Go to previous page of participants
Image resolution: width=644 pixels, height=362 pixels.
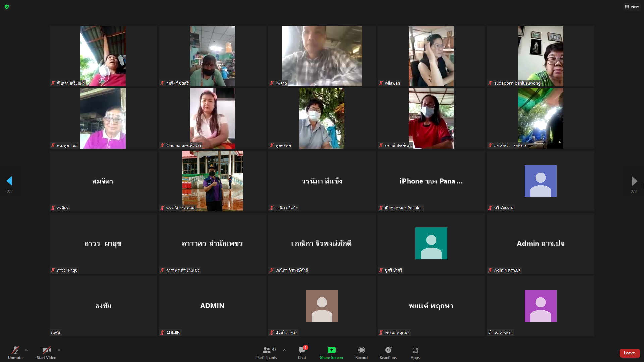pos(9,181)
